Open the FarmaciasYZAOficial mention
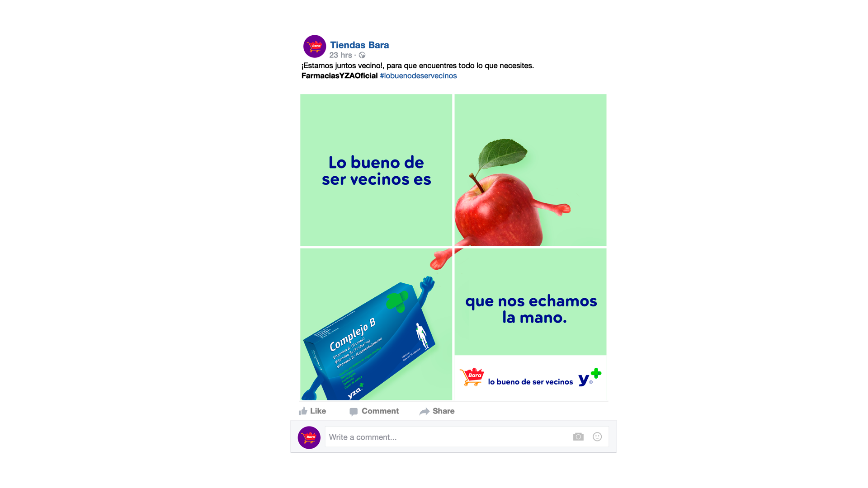868x488 pixels. 340,75
